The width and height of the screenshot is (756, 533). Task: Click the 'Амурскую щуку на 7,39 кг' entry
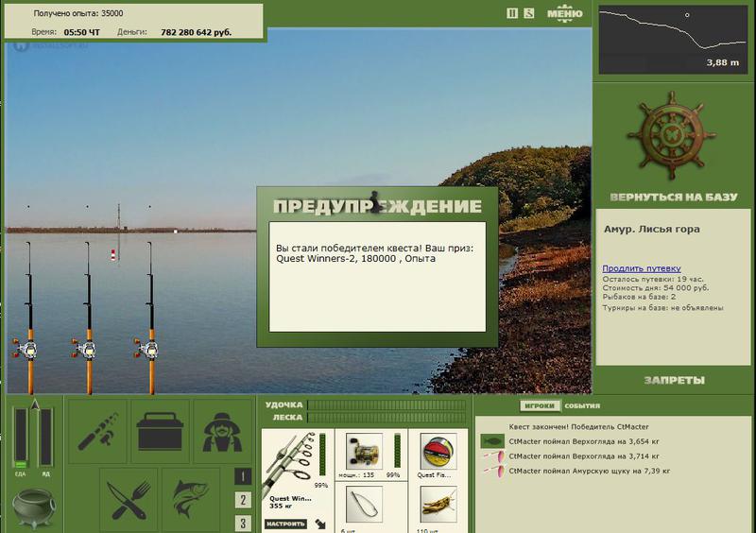point(589,471)
